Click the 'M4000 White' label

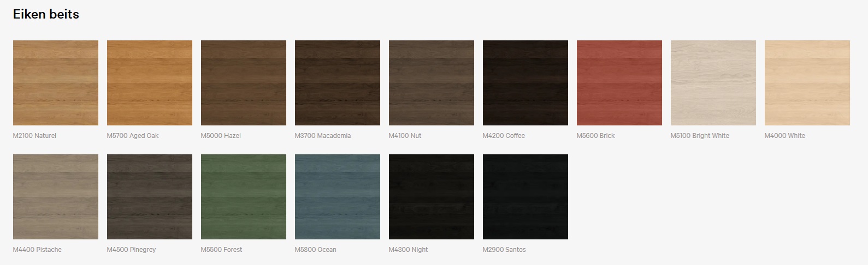(784, 136)
